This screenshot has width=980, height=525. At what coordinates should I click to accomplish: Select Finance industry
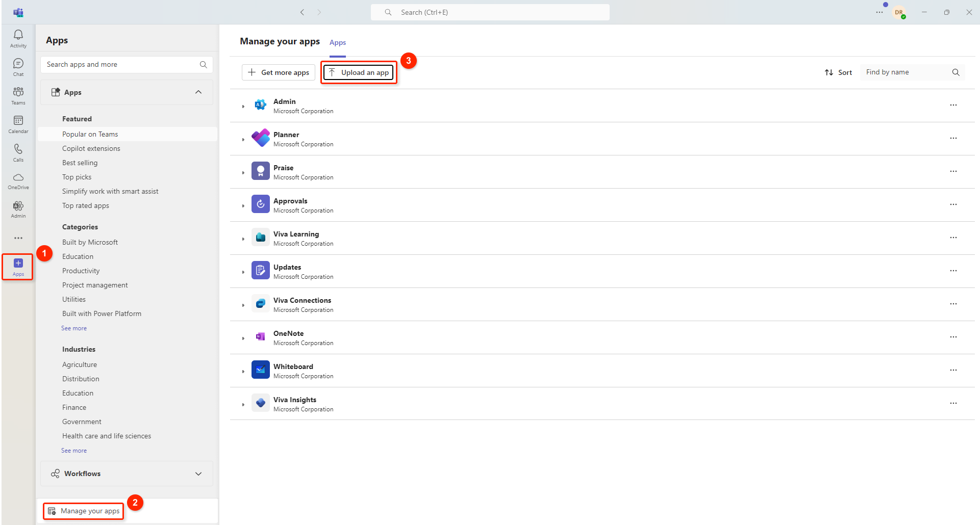pyautogui.click(x=74, y=407)
